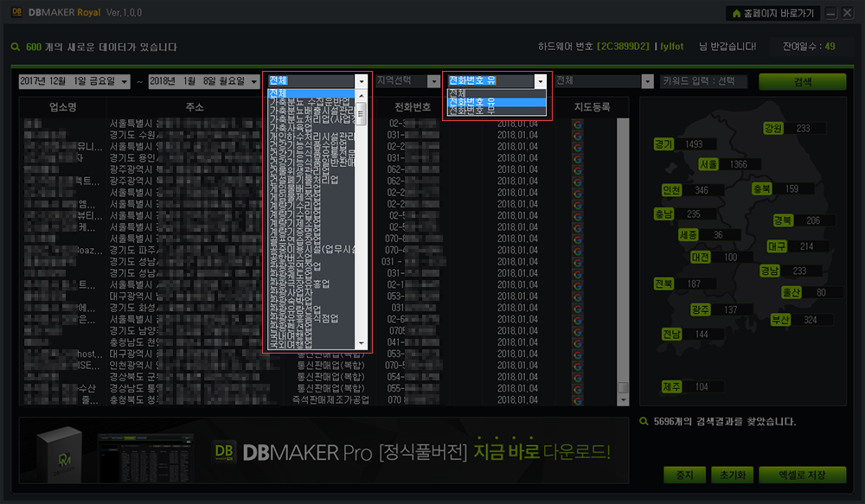
Task: Click the Google map icon in the 경기도 수원 row
Action: click(578, 136)
